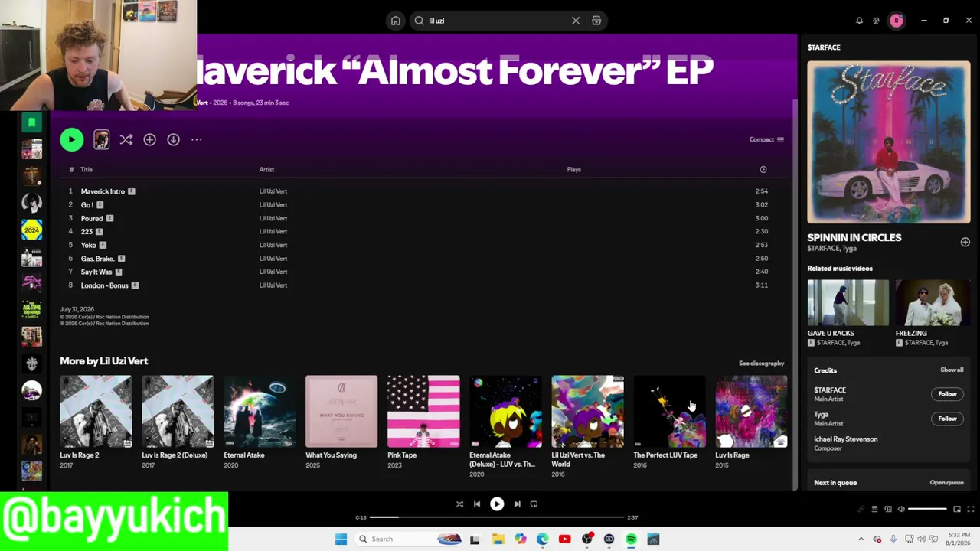The height and width of the screenshot is (551, 980).
Task: Open the What You Saying album cover
Action: pyautogui.click(x=341, y=411)
